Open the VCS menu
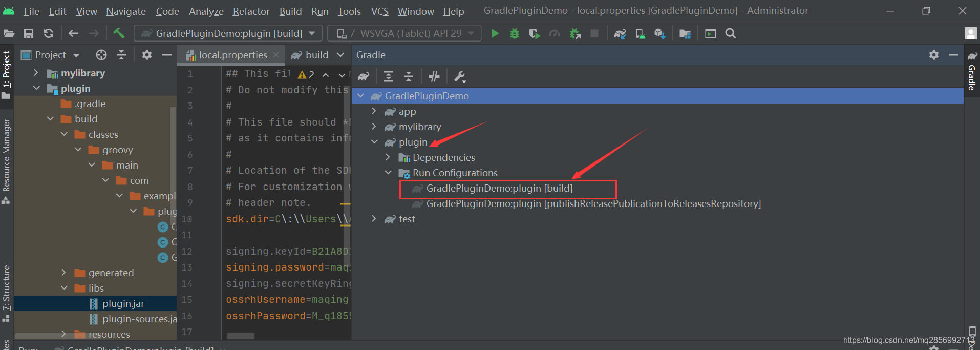 [x=380, y=11]
